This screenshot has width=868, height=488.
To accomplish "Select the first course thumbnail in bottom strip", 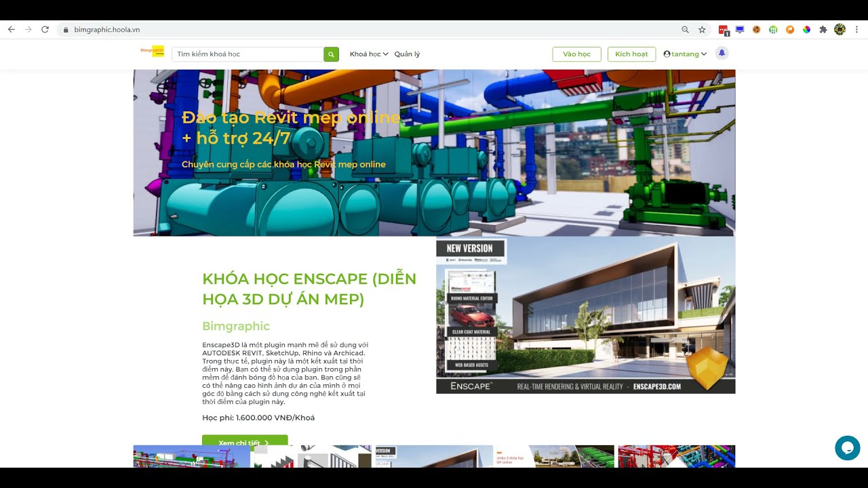I will 192,456.
